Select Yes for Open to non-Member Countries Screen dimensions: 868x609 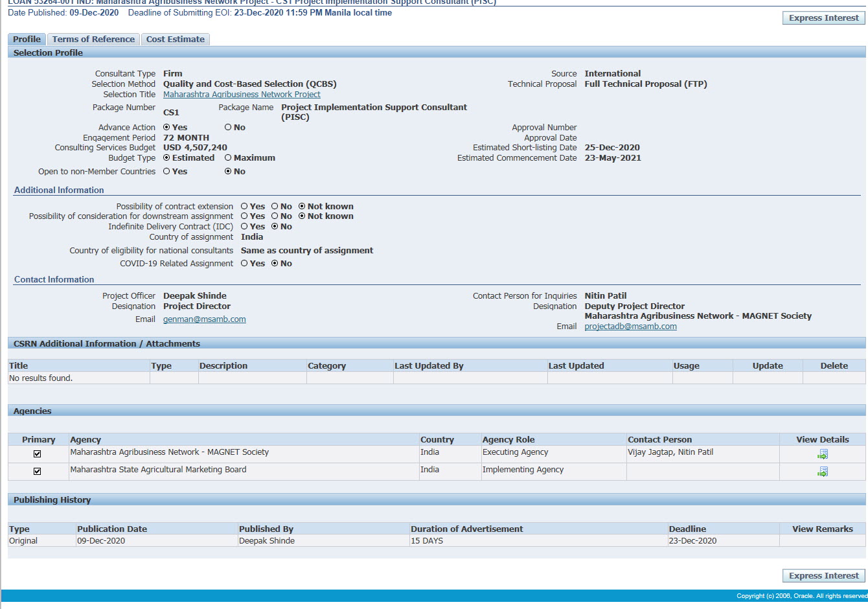(166, 172)
